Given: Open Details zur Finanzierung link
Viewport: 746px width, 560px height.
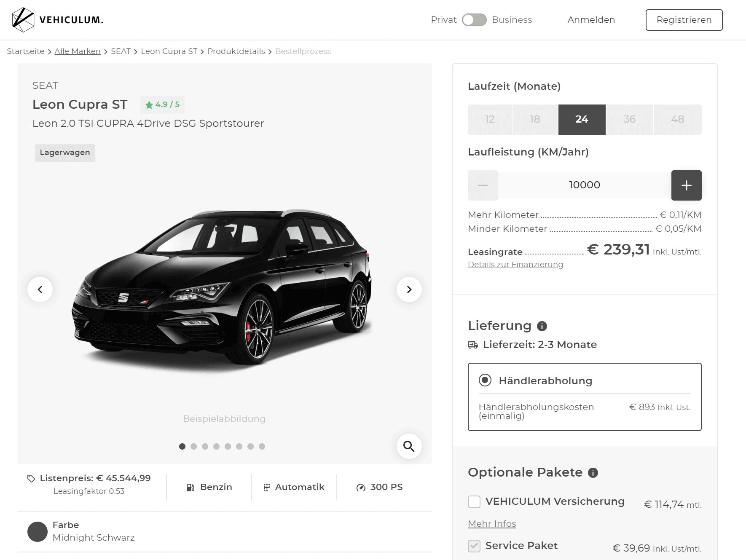Looking at the screenshot, I should coord(515,265).
